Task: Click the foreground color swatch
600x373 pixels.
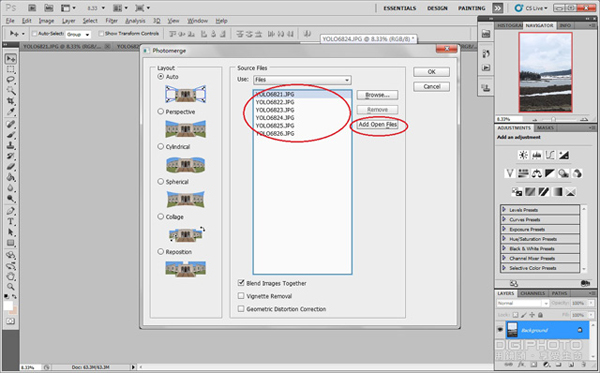Action: coord(8,306)
